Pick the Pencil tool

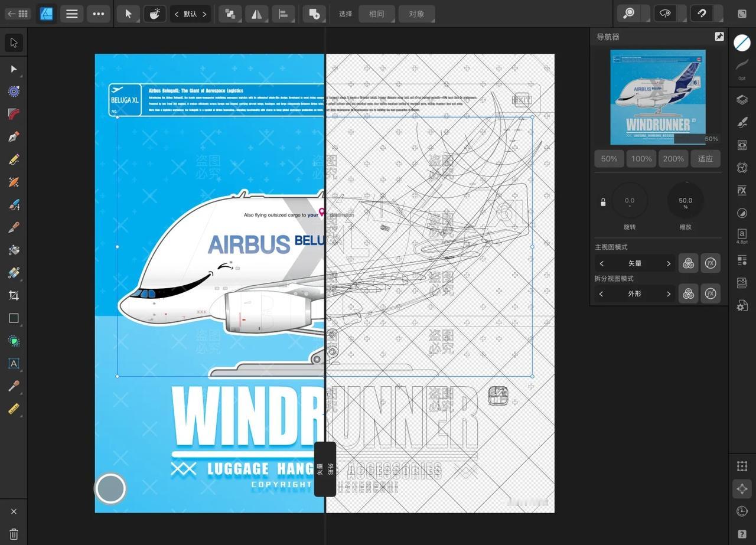point(14,159)
